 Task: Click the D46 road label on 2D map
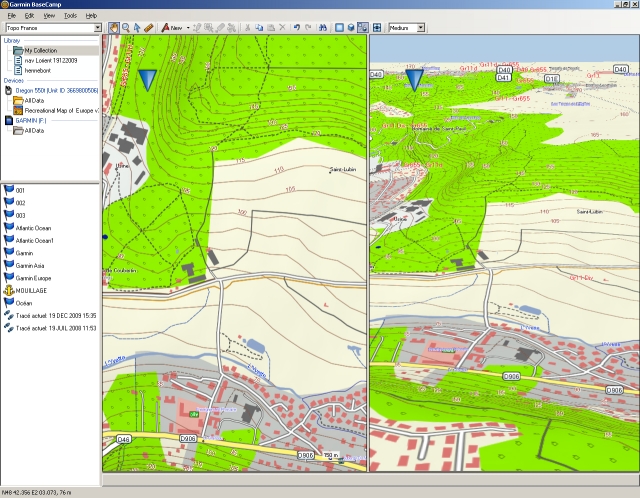pos(123,439)
